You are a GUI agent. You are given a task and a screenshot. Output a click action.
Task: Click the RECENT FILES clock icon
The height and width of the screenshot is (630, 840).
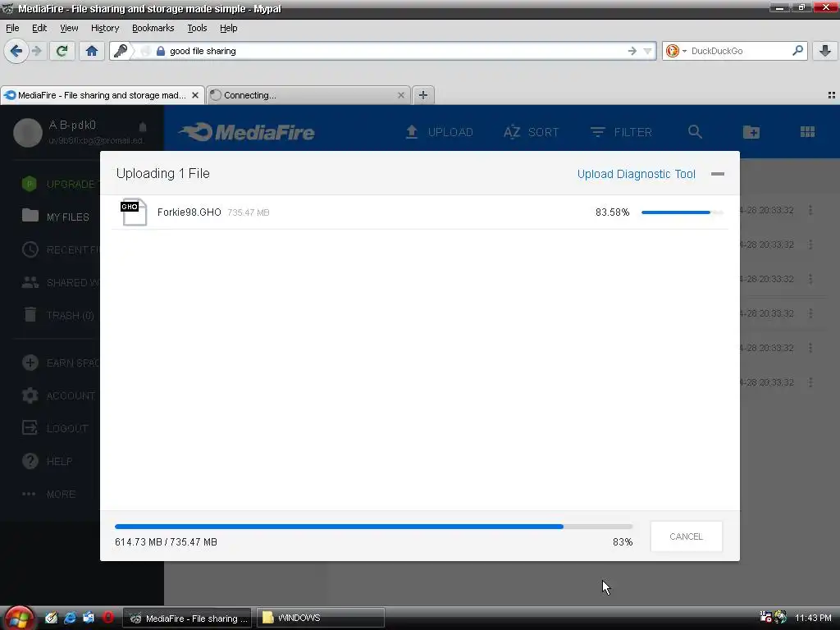coord(30,249)
